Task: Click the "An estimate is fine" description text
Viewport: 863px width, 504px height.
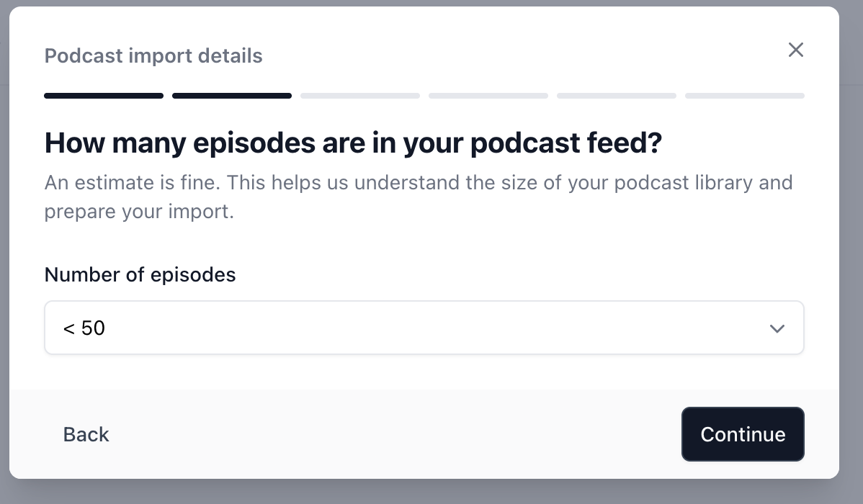Action: click(x=419, y=197)
